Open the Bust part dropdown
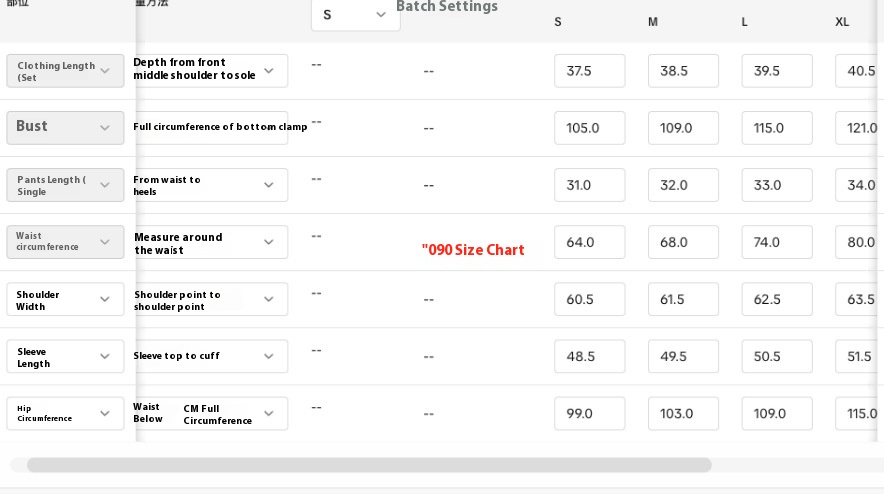The width and height of the screenshot is (884, 499). click(65, 127)
